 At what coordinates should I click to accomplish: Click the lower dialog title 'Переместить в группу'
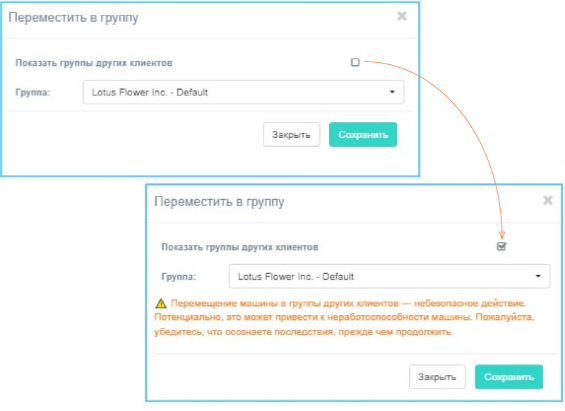point(219,202)
